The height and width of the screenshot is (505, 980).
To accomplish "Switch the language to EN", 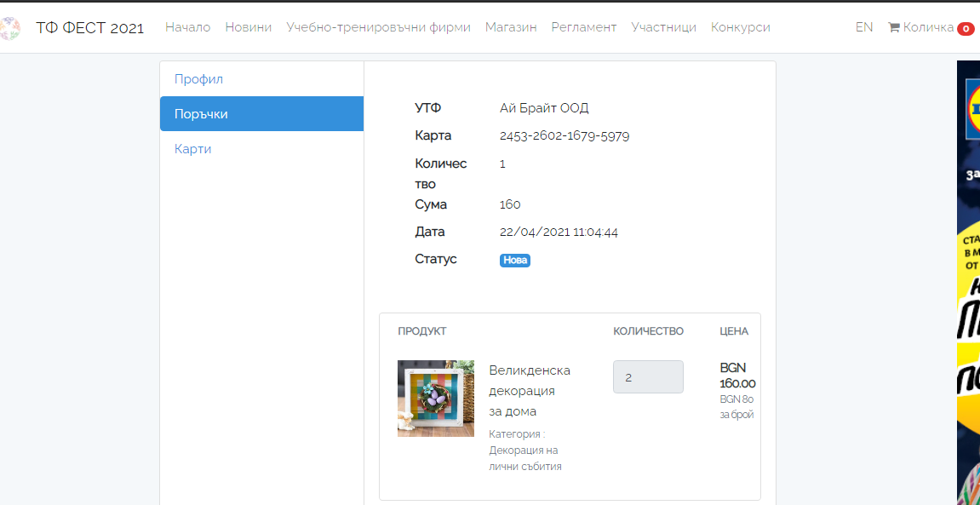I will point(864,27).
